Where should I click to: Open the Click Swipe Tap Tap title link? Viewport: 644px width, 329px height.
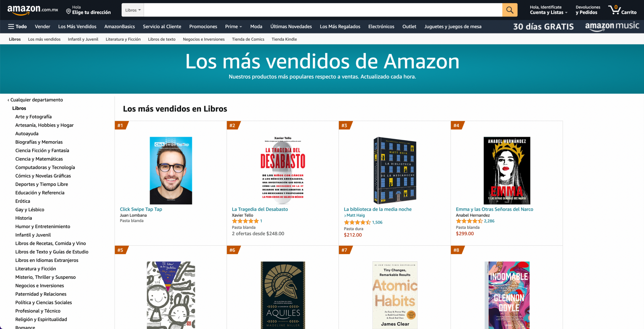pos(141,209)
